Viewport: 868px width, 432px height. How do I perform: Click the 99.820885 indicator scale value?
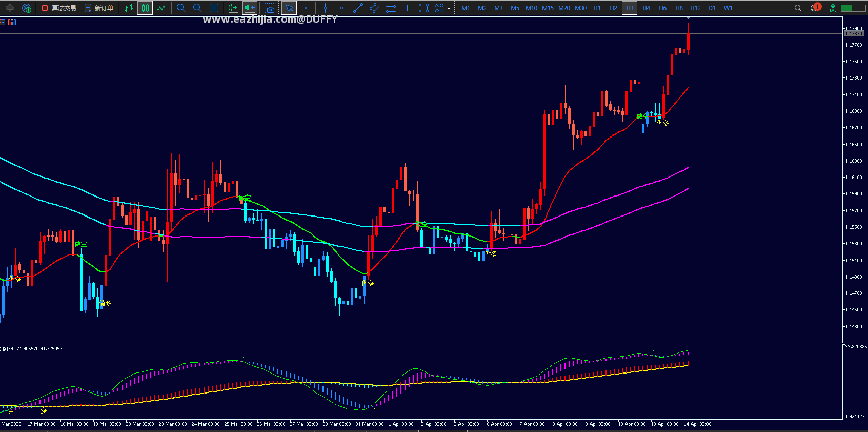(x=856, y=347)
